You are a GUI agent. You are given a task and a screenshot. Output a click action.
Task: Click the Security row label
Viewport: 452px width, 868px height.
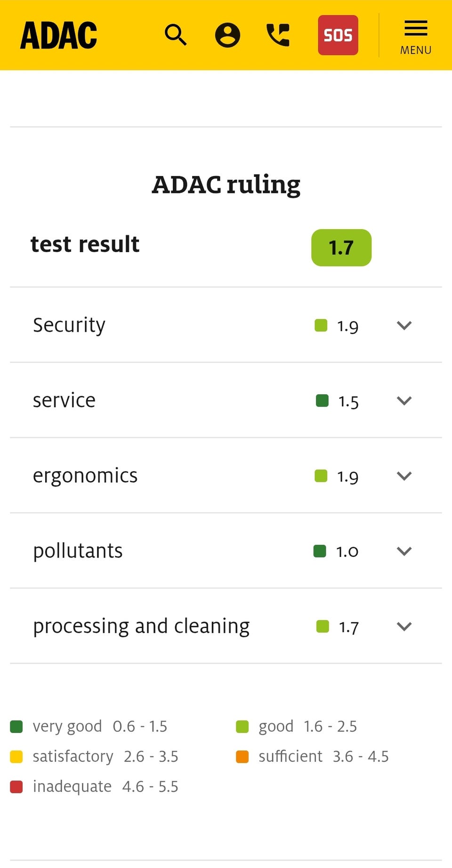[x=69, y=325]
